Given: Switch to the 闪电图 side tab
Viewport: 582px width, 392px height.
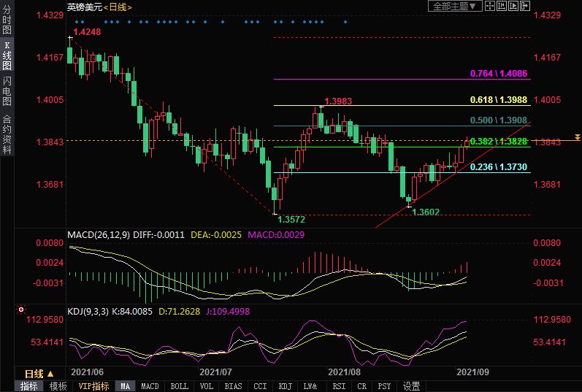Looking at the screenshot, I should 7,91.
